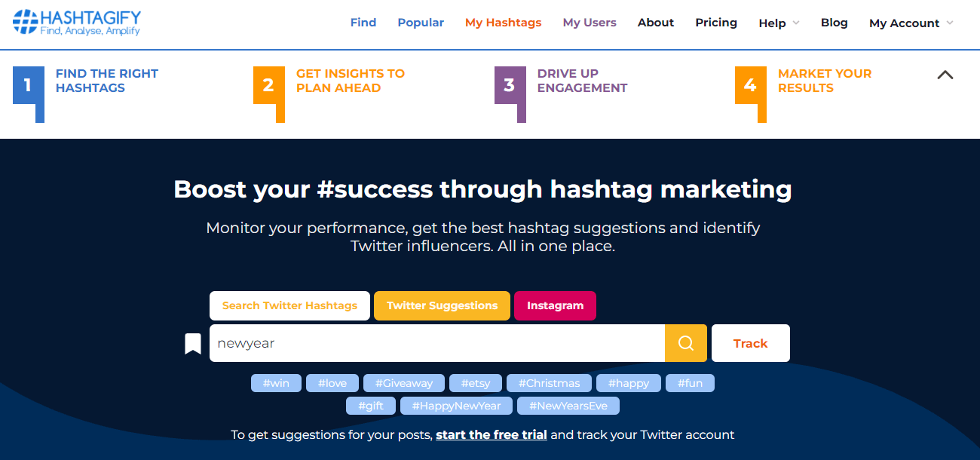Screen dimensions: 980x460
Task: Select the #Christmas suggestion chip
Action: coord(549,382)
